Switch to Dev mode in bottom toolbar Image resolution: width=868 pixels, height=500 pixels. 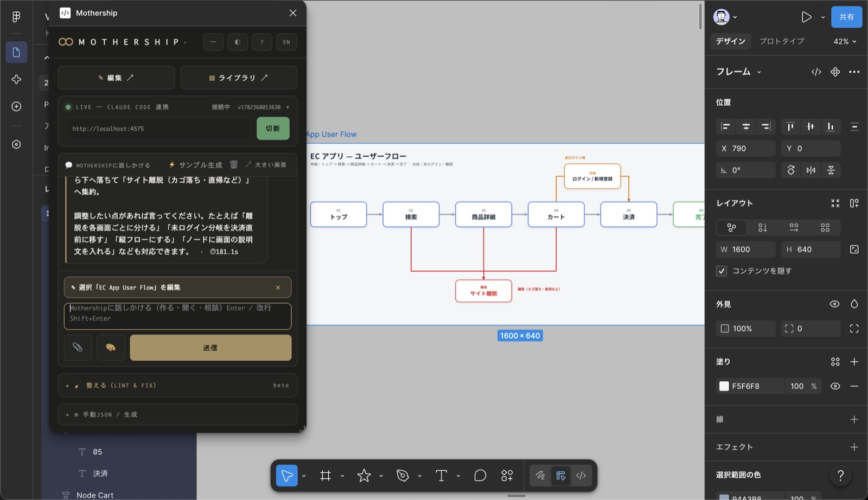[x=581, y=476]
